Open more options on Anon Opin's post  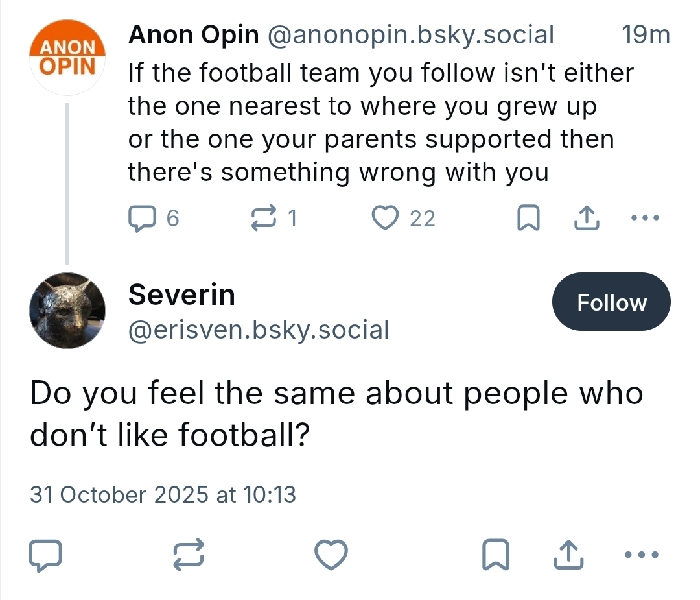[x=645, y=219]
